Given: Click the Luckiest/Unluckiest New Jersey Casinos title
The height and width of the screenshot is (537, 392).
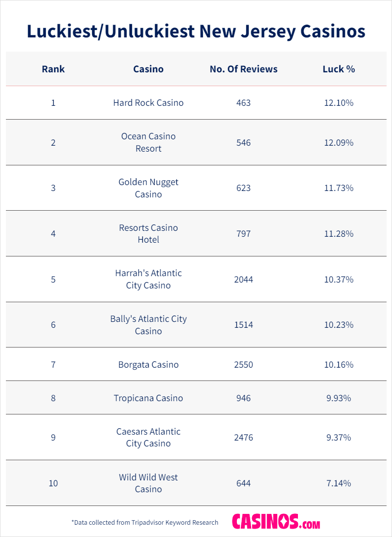Looking at the screenshot, I should pos(196,31).
